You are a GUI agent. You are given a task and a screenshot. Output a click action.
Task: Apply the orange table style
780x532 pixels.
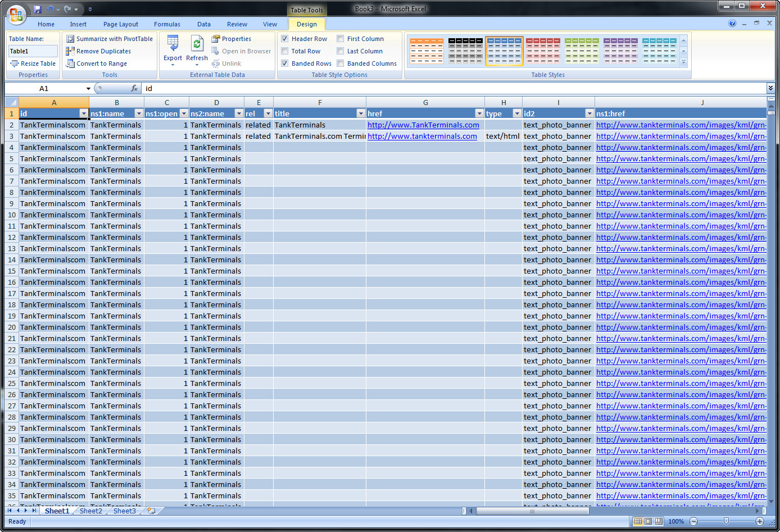pyautogui.click(x=427, y=51)
